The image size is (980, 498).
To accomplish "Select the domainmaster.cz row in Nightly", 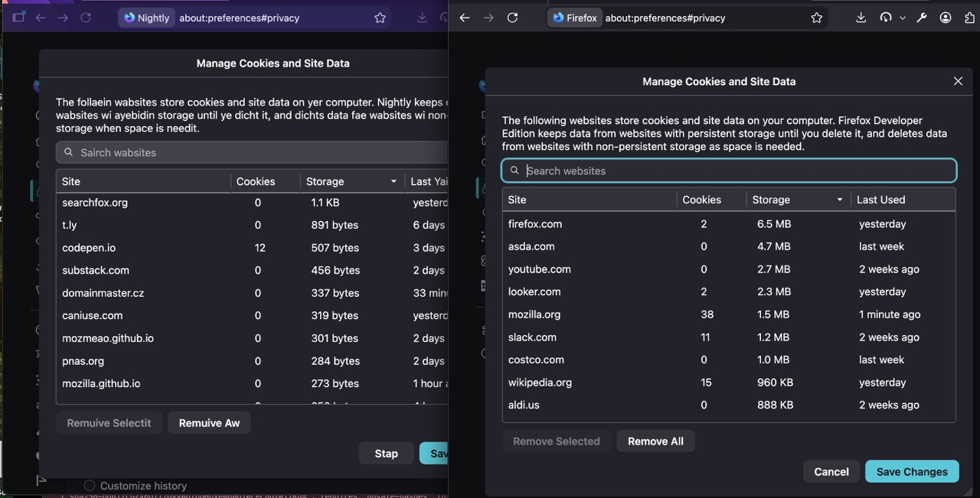I will pos(252,293).
